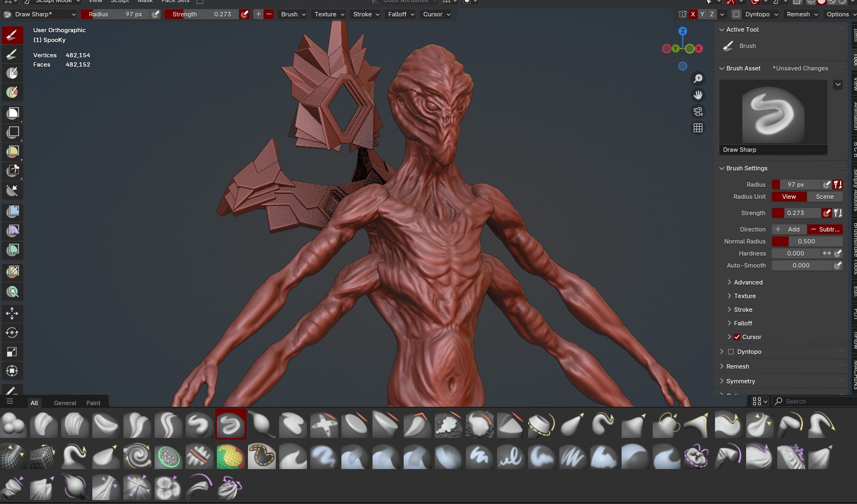Screen dimensions: 857x504
Task: Toggle camera view gizmo icon
Action: [698, 111]
